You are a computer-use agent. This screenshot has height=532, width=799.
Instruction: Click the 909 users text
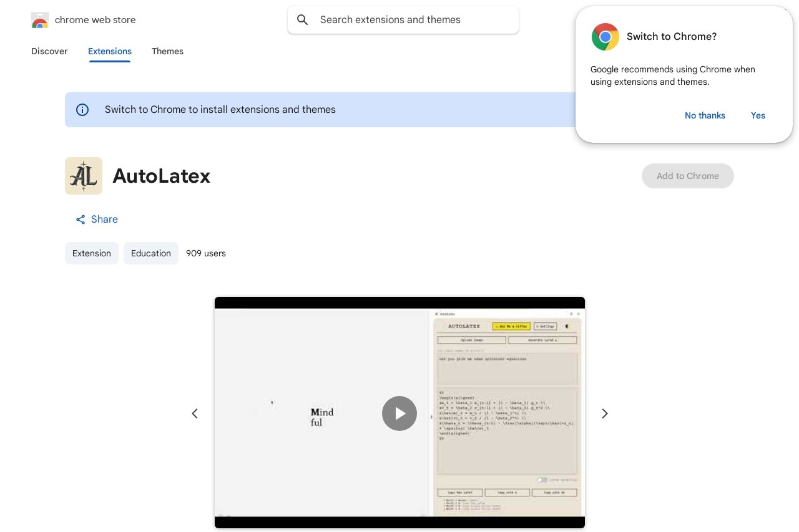206,253
